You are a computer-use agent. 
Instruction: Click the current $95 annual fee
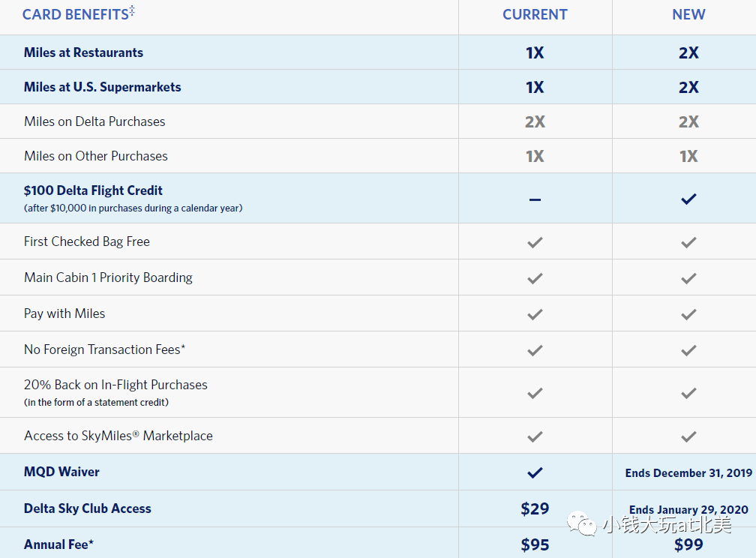535,545
